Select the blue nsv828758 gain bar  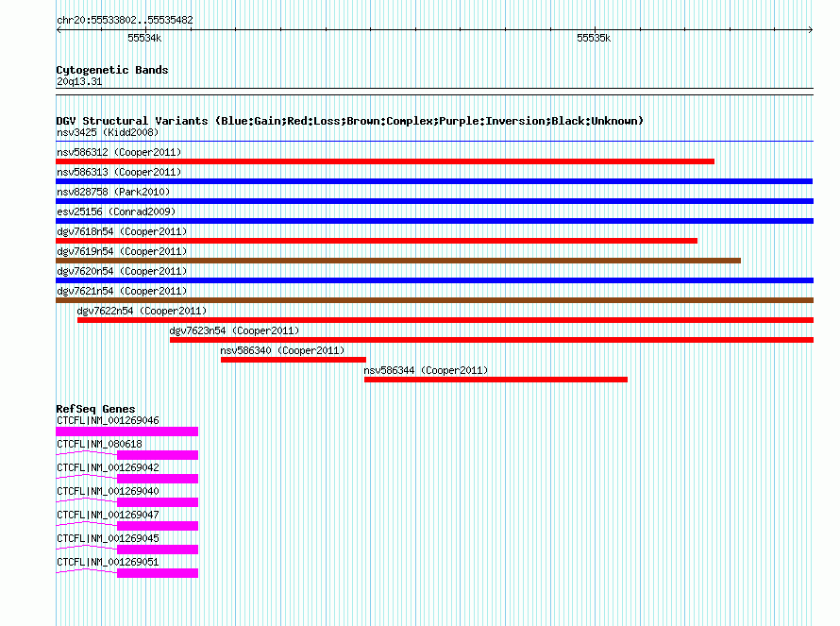tap(434, 201)
